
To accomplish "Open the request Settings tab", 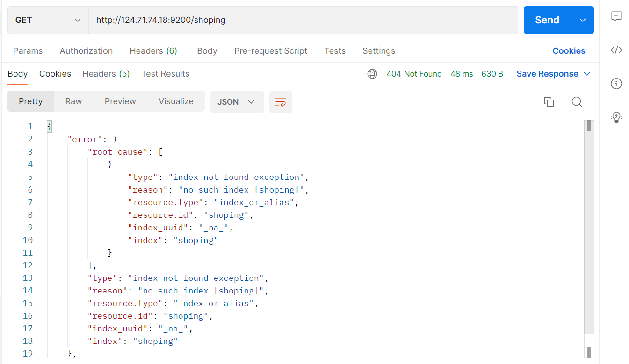I will coord(379,51).
